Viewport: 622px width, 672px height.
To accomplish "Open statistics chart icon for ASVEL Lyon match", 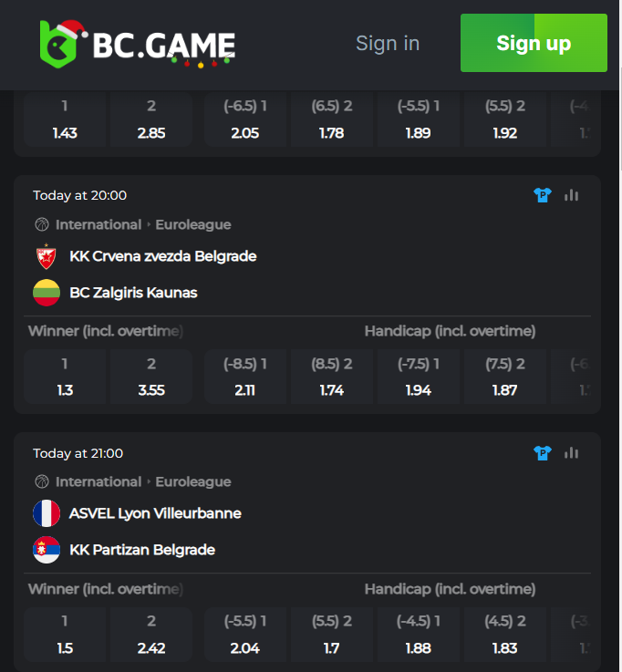I will (x=572, y=453).
